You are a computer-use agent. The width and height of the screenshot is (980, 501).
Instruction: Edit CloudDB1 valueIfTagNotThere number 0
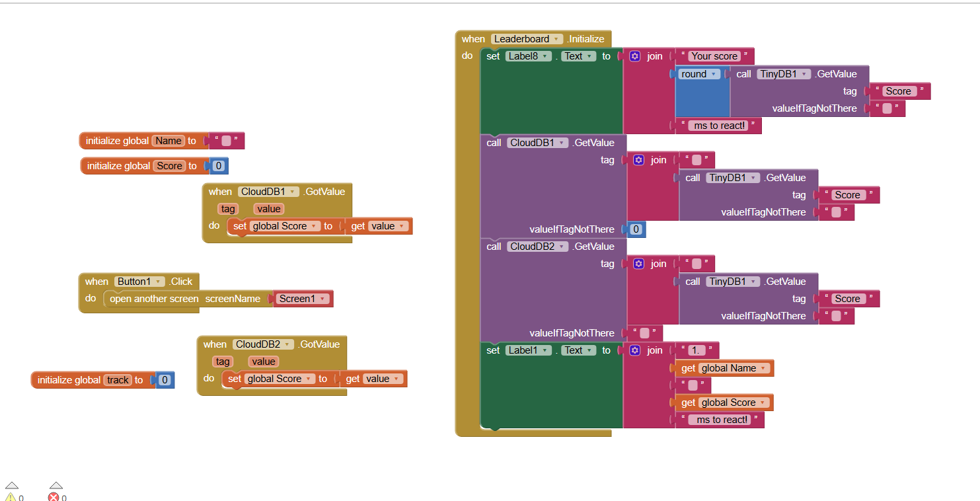point(636,229)
